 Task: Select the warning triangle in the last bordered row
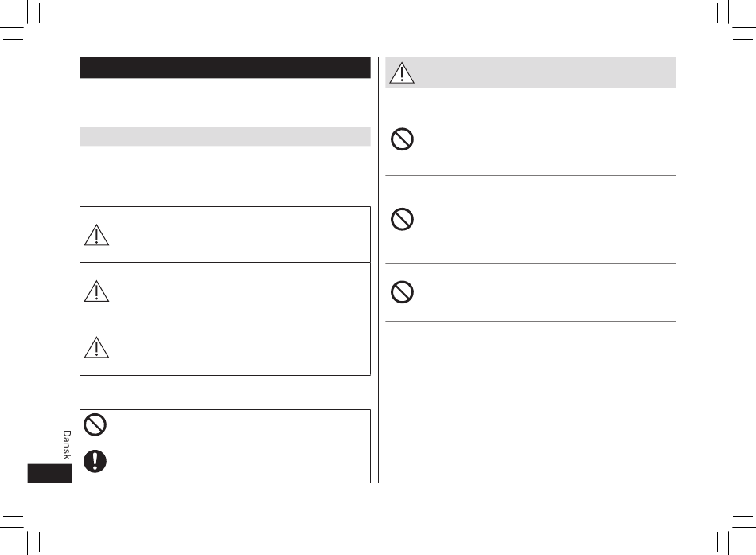[96, 347]
